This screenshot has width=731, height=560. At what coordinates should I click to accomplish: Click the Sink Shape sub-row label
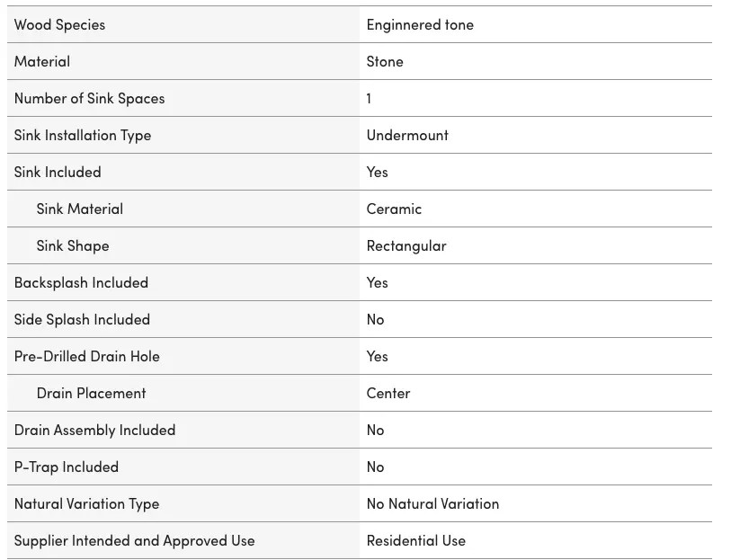click(73, 245)
